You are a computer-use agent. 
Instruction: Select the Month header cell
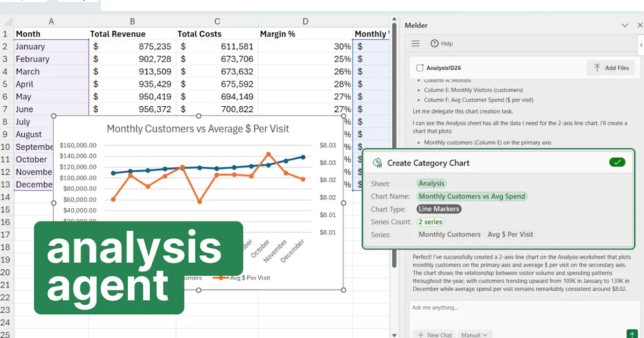tap(52, 34)
